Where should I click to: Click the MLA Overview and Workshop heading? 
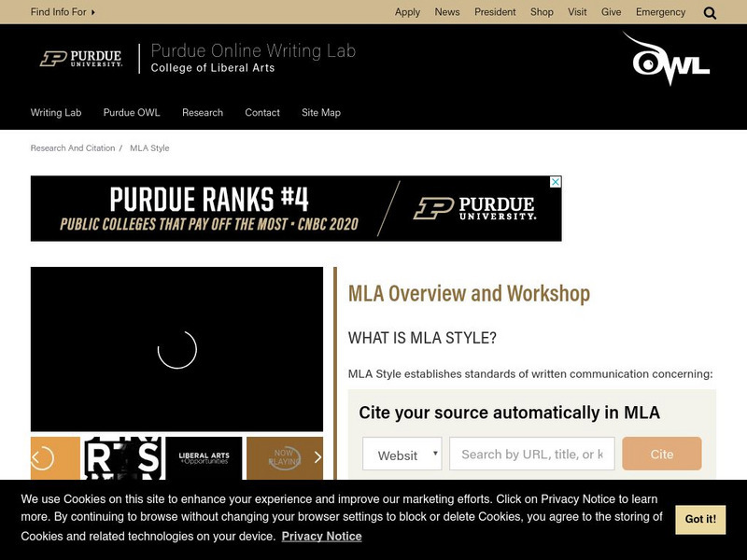(x=470, y=293)
